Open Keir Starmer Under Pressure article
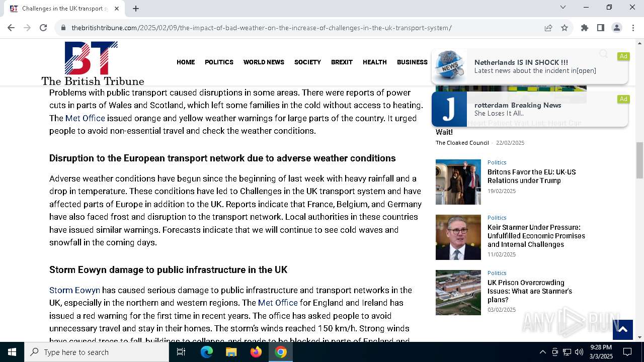 [x=536, y=236]
